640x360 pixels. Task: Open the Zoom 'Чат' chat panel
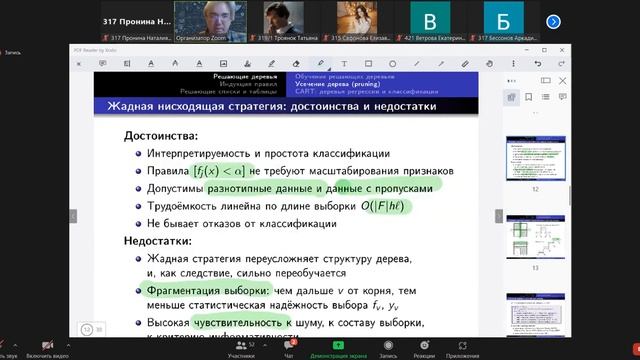point(289,349)
